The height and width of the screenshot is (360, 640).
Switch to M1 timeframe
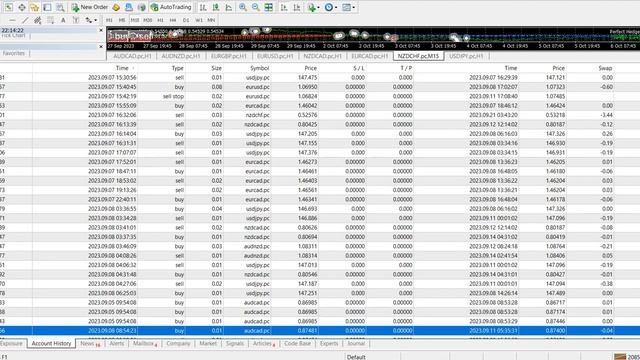(x=109, y=20)
